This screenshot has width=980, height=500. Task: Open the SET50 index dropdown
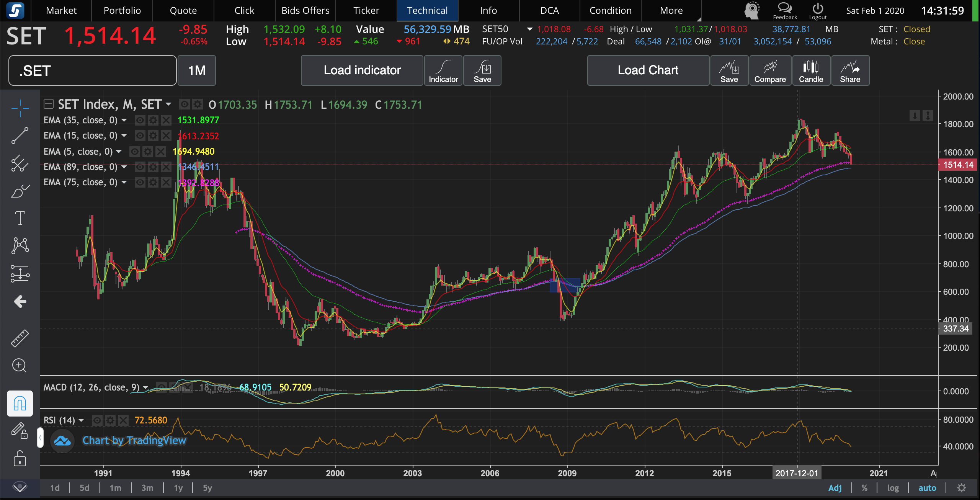pyautogui.click(x=529, y=29)
